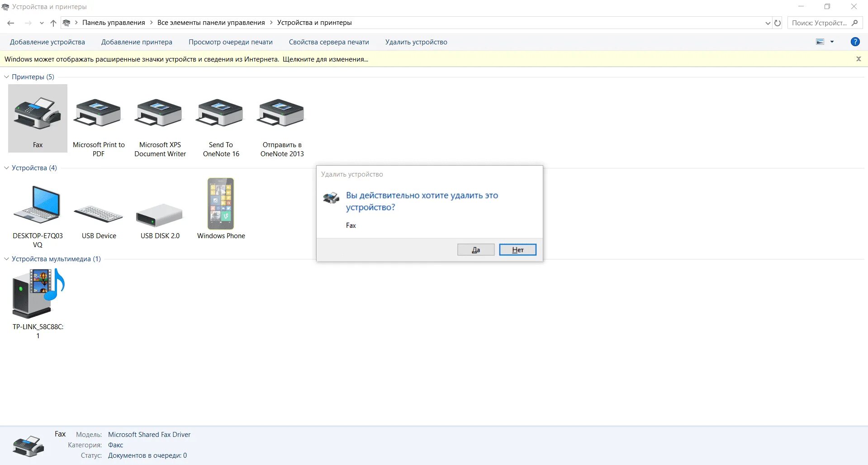Expand the breadcrumb arrow before Панель управления
The width and height of the screenshot is (868, 465).
76,23
